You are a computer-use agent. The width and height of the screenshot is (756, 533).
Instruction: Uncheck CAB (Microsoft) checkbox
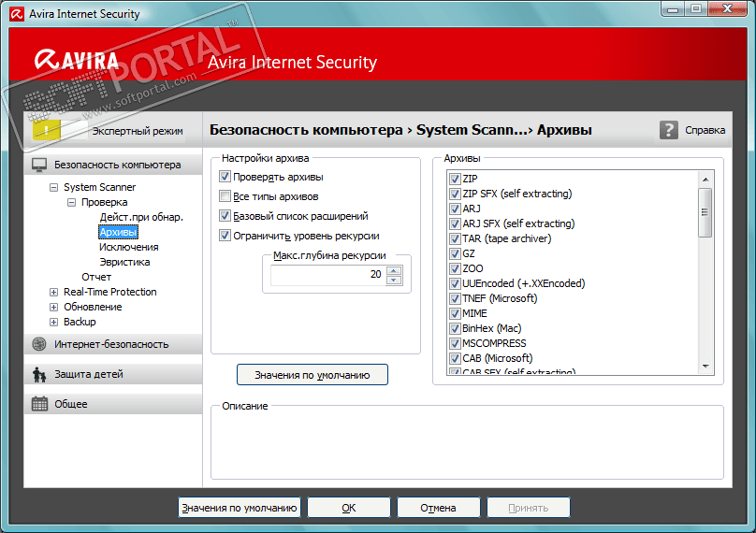(x=455, y=358)
